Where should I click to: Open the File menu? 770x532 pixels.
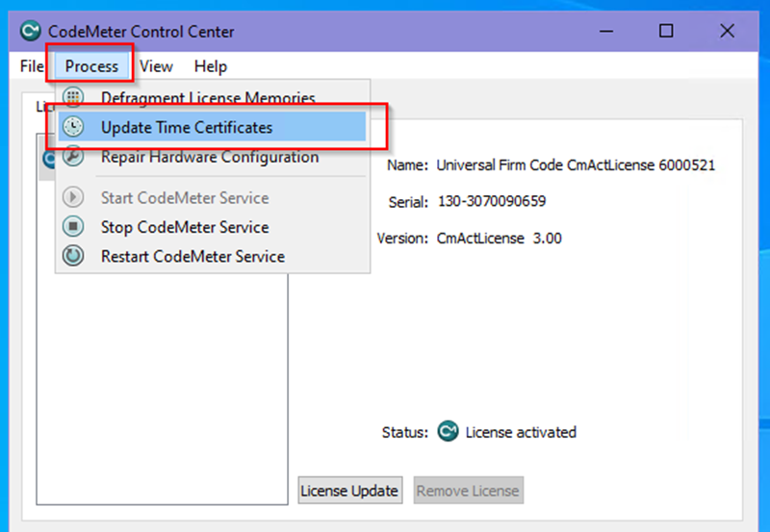(32, 66)
